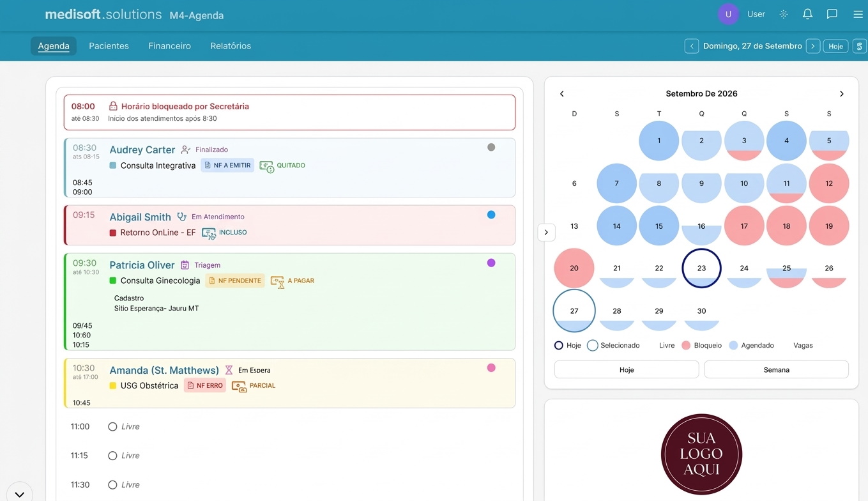Image resolution: width=868 pixels, height=501 pixels.
Task: Click the Consulta Ginecologia procedure text
Action: tap(160, 281)
